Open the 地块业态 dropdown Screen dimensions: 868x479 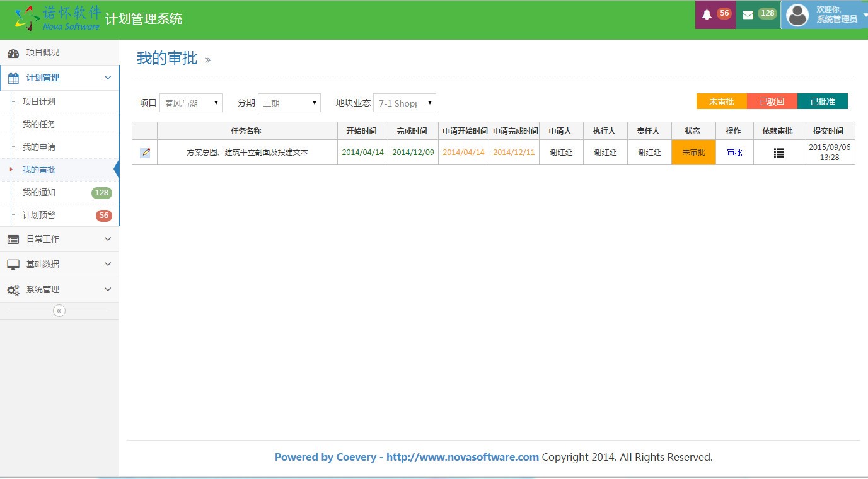click(x=404, y=103)
